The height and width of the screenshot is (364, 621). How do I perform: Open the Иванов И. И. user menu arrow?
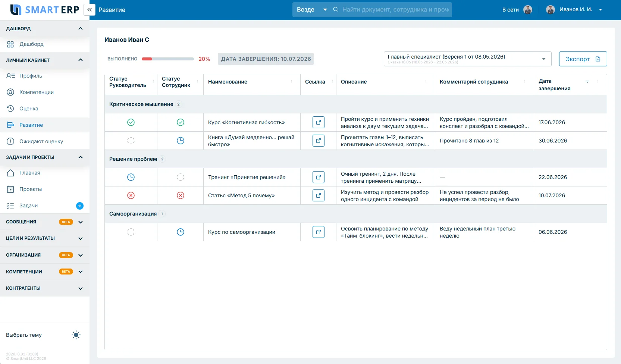click(600, 10)
